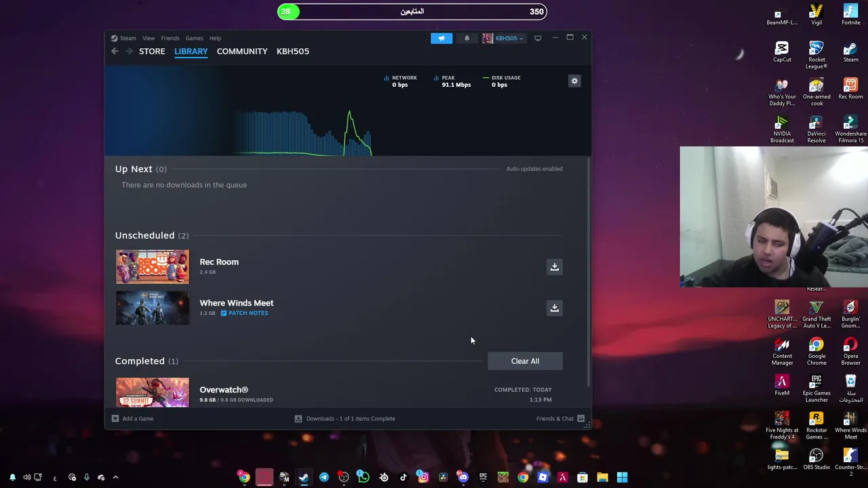The width and height of the screenshot is (868, 488).
Task: Click the downloads list vertical scrollbar
Action: click(587, 272)
